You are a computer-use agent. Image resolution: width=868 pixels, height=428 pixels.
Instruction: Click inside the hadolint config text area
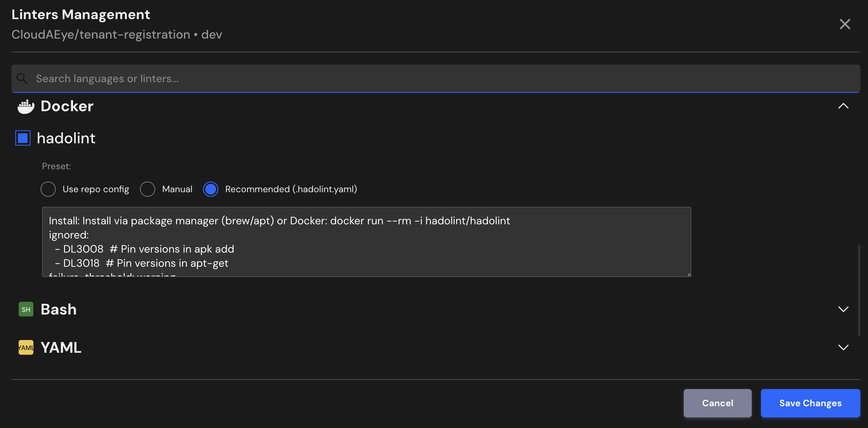click(x=366, y=242)
